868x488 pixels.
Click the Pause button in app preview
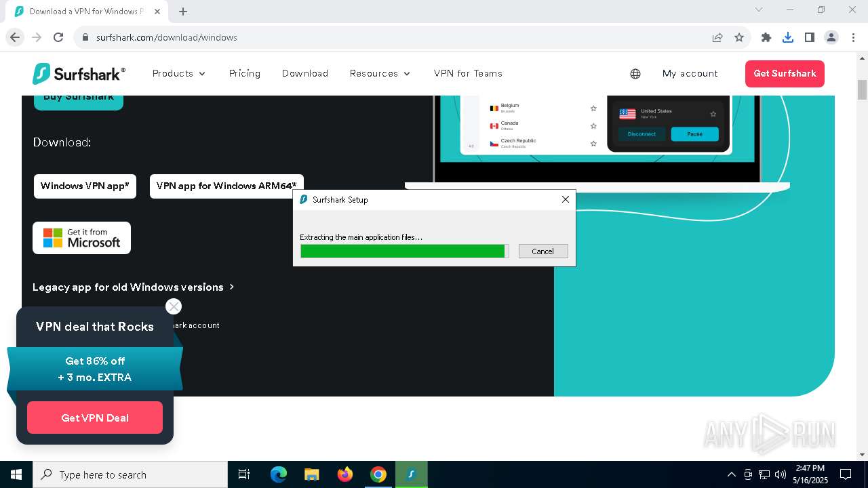[694, 134]
